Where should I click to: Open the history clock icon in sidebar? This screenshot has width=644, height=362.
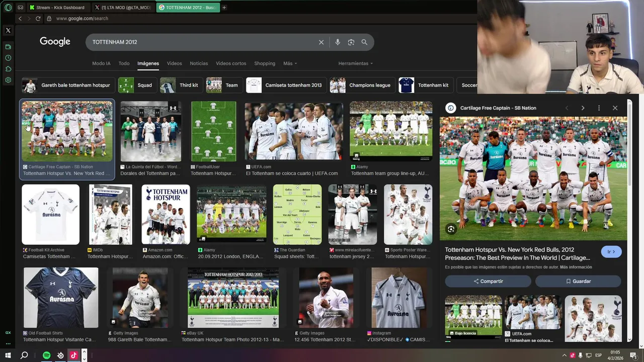pyautogui.click(x=8, y=58)
